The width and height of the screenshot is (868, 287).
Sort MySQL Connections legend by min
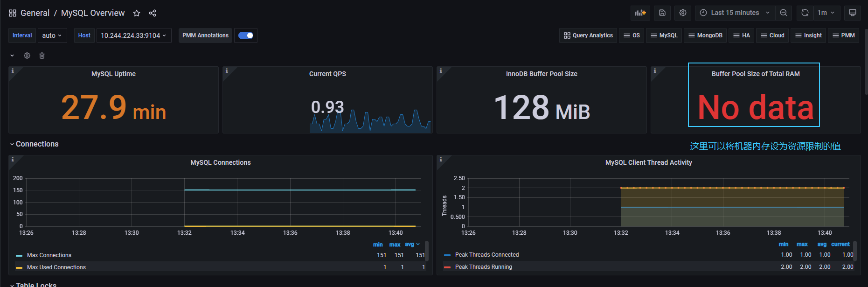(x=378, y=245)
